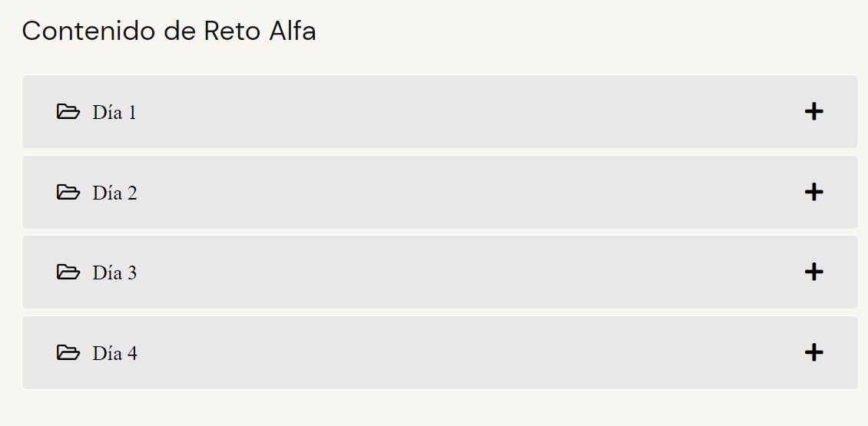Screen dimensions: 868x426
Task: Click the folder icon beside Día 1
Action: 68,112
